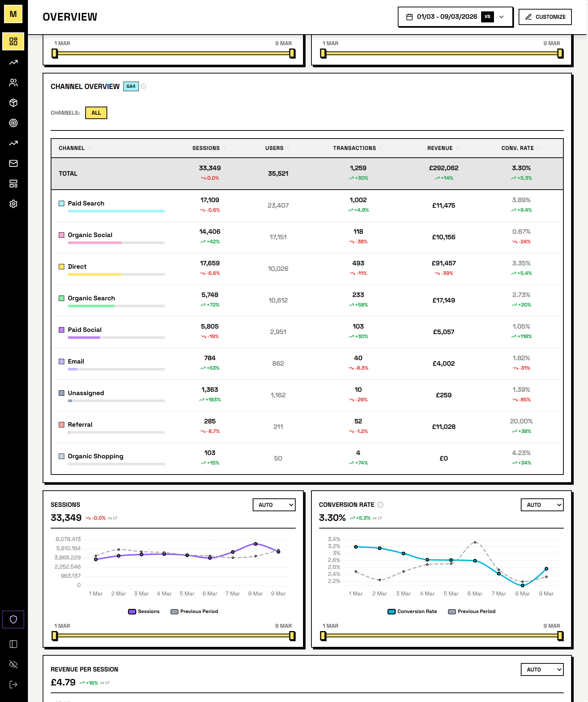The width and height of the screenshot is (588, 702).
Task: Click the calendar icon in the date picker
Action: pos(409,16)
